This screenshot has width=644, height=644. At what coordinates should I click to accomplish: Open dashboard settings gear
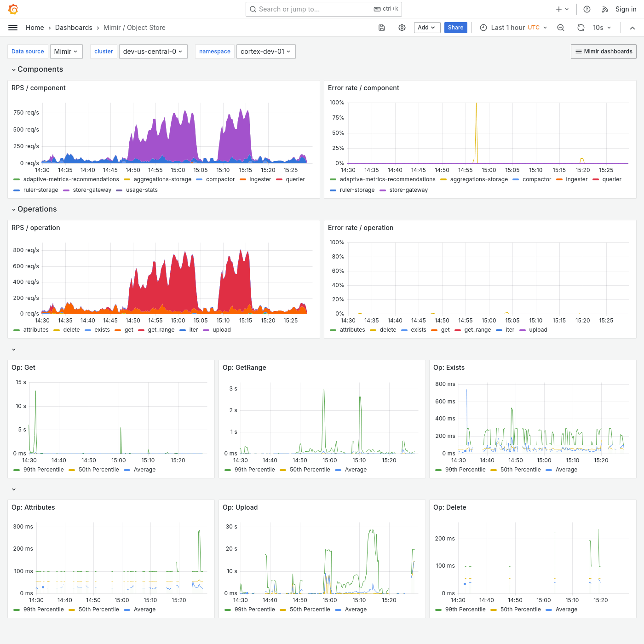tap(402, 28)
